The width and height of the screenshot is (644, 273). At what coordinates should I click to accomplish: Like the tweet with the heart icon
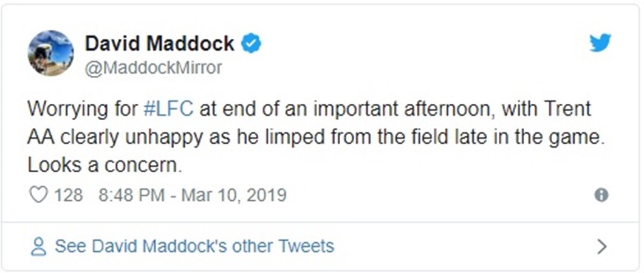click(x=38, y=195)
